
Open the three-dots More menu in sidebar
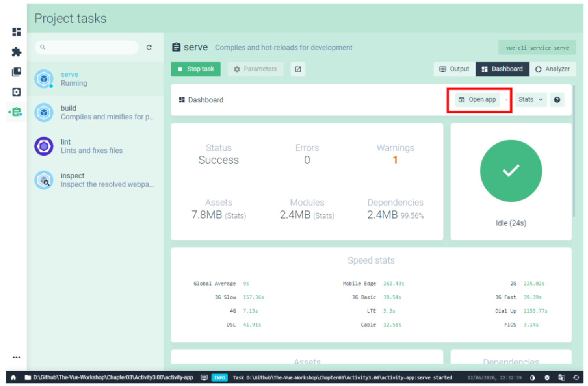16,357
